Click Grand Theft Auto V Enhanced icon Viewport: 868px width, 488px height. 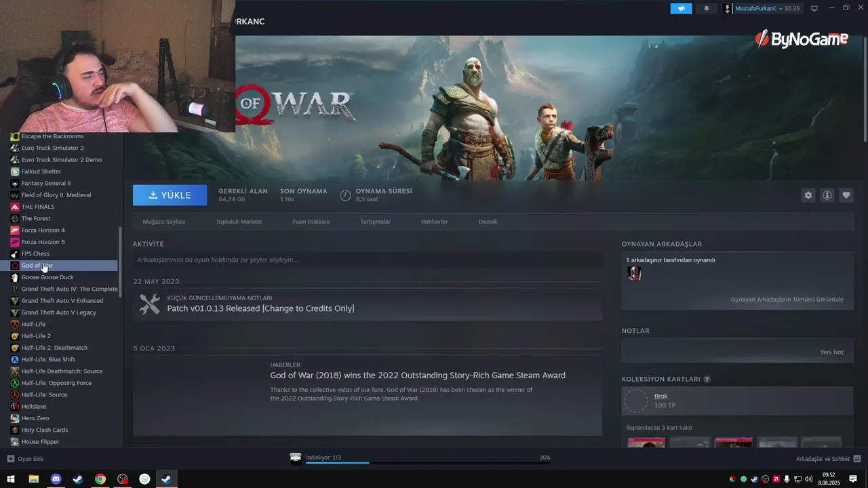15,301
